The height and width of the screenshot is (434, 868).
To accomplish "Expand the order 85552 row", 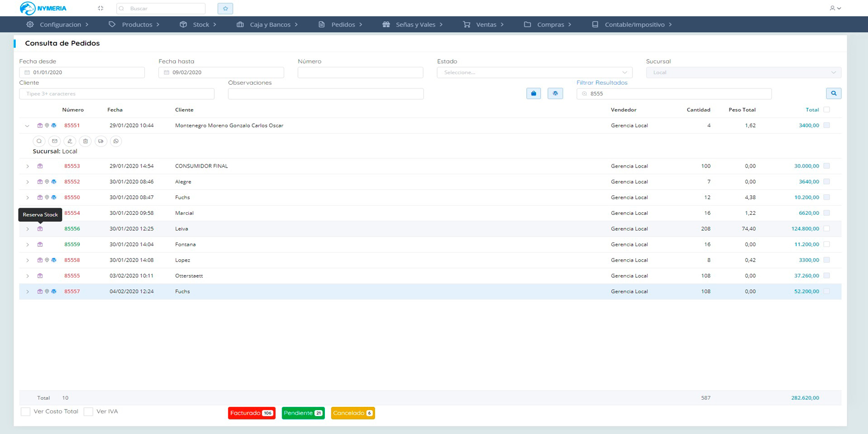I will pyautogui.click(x=28, y=182).
